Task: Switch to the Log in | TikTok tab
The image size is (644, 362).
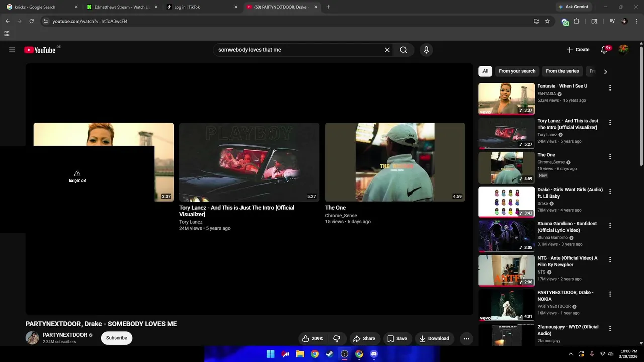Action: point(202,7)
